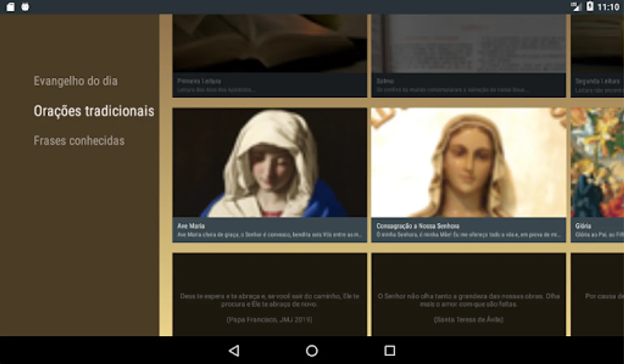This screenshot has width=624, height=364.
Task: Tap the Android back button
Action: point(234,350)
